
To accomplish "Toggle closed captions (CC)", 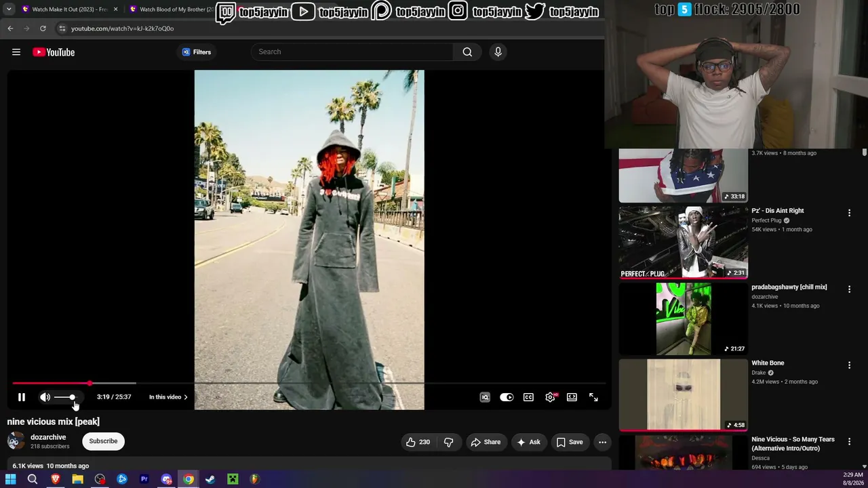I will [528, 397].
